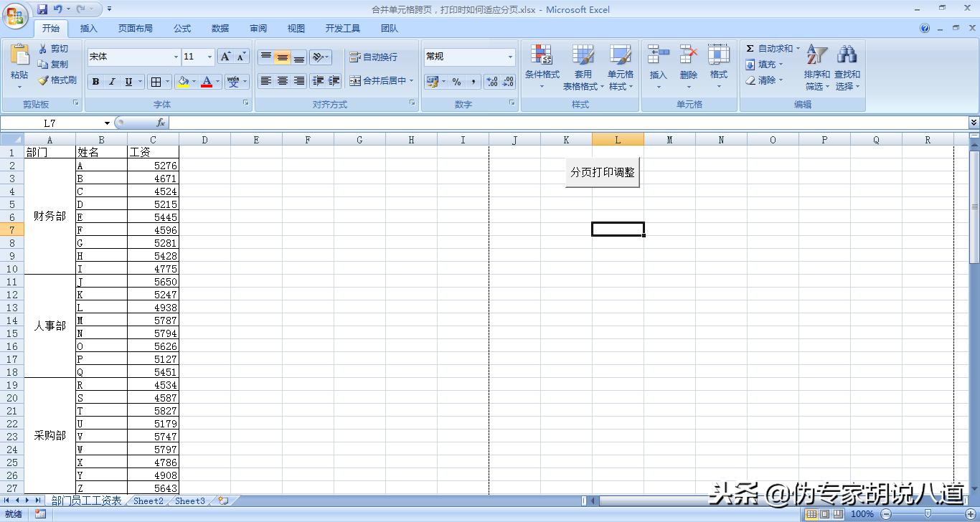Toggle bold formatting
Screen dimensions: 980x522
tap(95, 81)
